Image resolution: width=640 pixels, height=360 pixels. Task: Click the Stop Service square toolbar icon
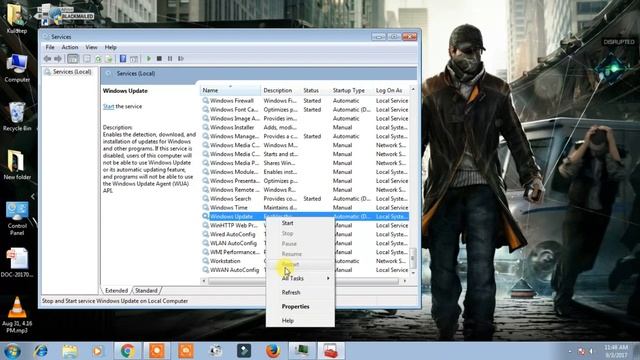coord(159,59)
